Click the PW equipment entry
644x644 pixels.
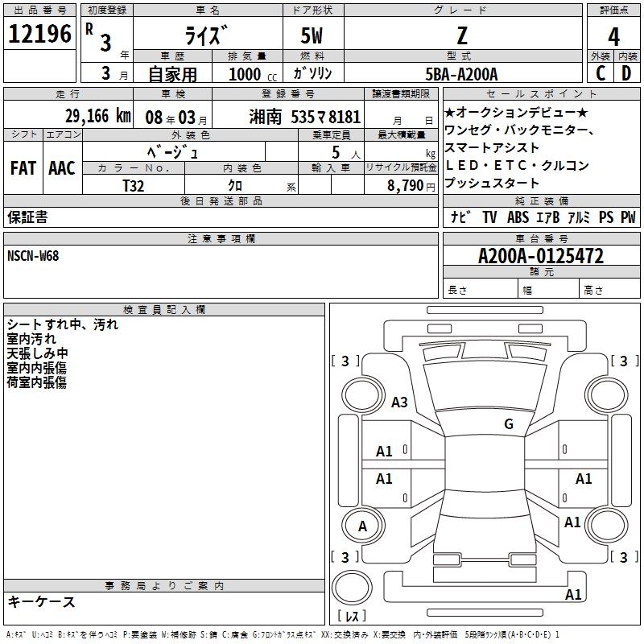click(628, 217)
